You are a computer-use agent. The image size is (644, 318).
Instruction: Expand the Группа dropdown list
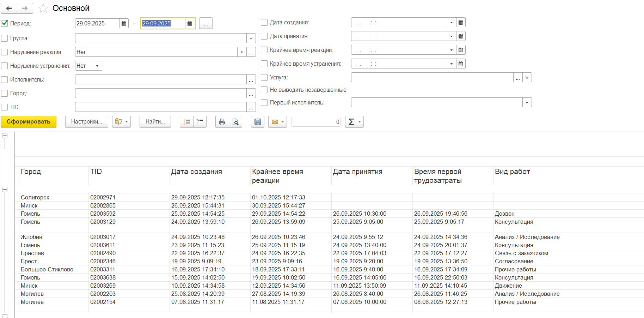(251, 38)
